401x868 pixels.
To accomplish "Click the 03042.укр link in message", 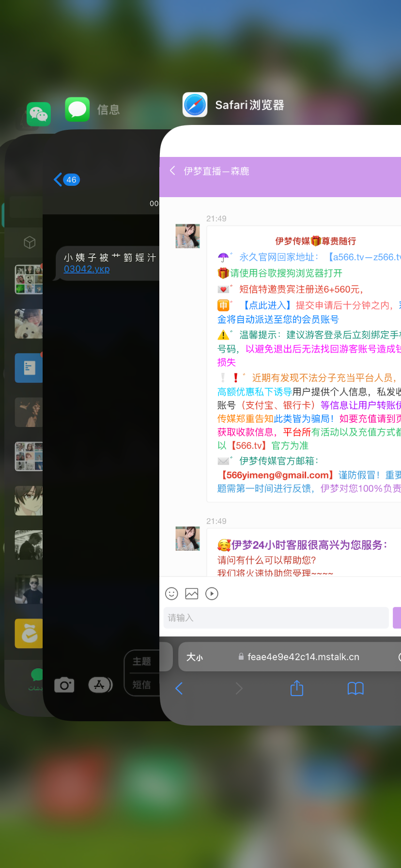I will pyautogui.click(x=87, y=269).
